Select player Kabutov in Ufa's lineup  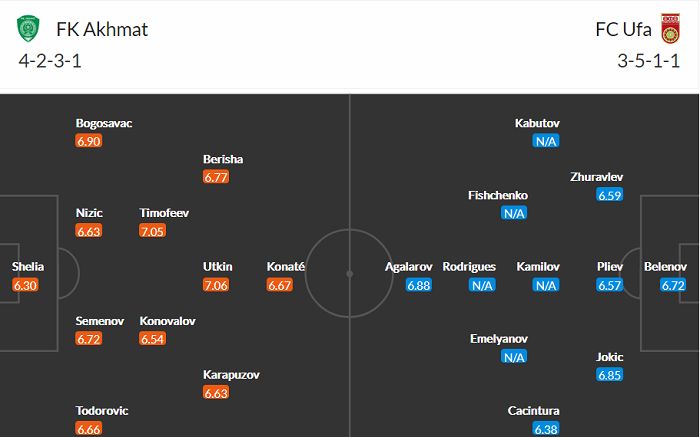[537, 123]
